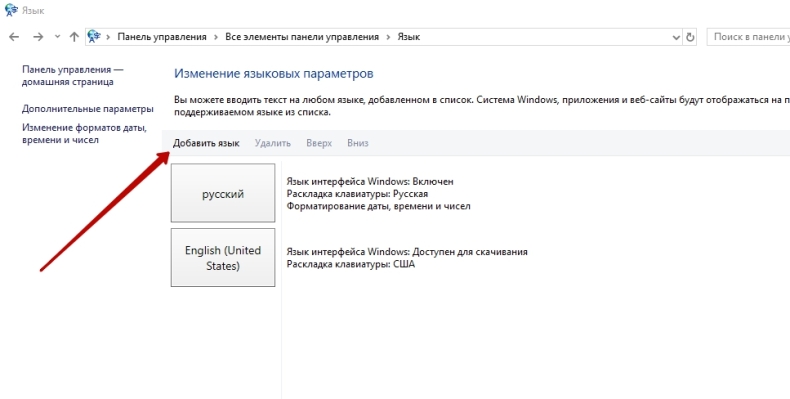The image size is (790, 399).
Task: Click Добавить язык
Action: pyautogui.click(x=206, y=143)
